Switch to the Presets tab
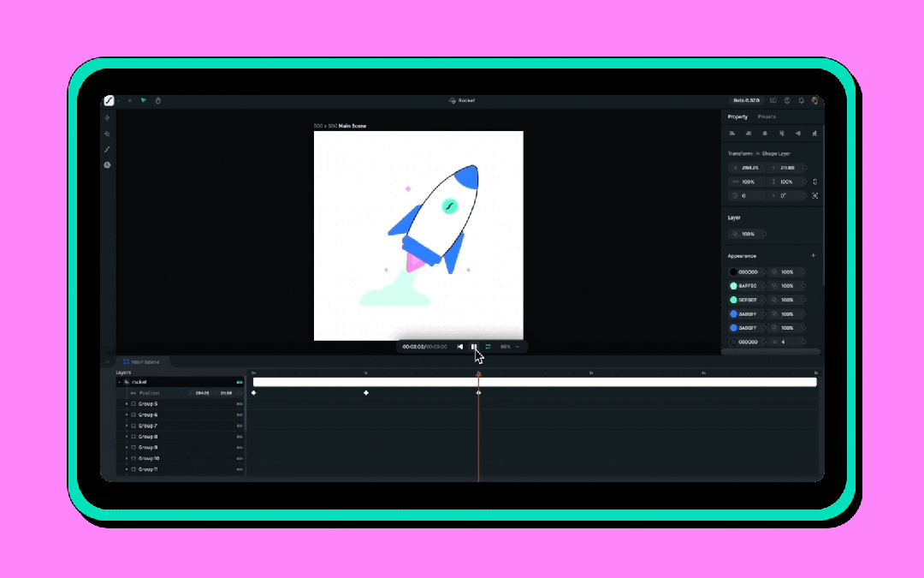 tap(767, 116)
